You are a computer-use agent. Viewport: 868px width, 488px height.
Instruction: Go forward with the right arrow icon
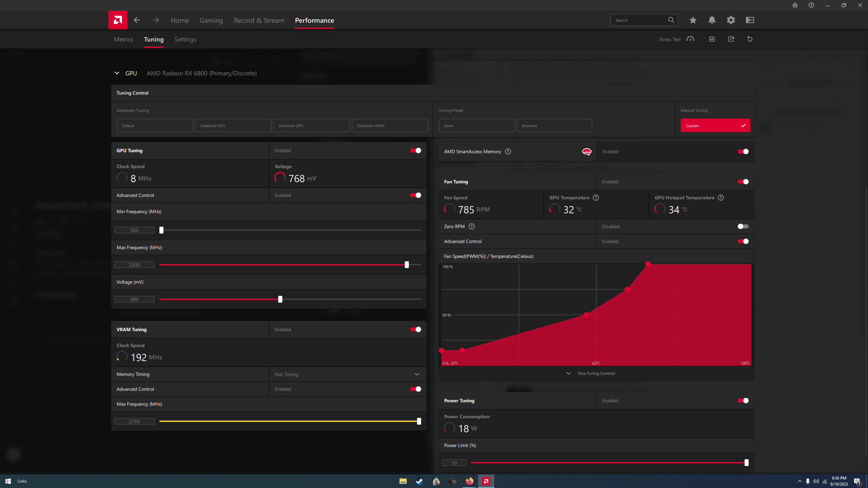click(156, 20)
